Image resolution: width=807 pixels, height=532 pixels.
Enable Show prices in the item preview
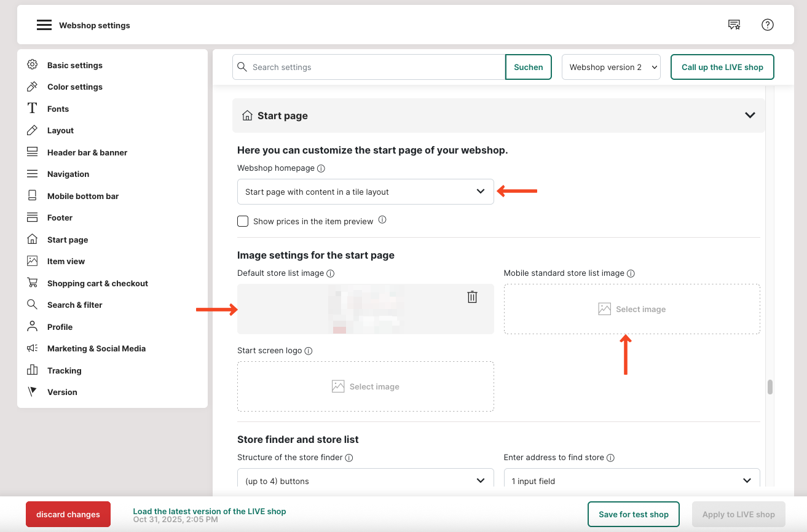pos(243,221)
